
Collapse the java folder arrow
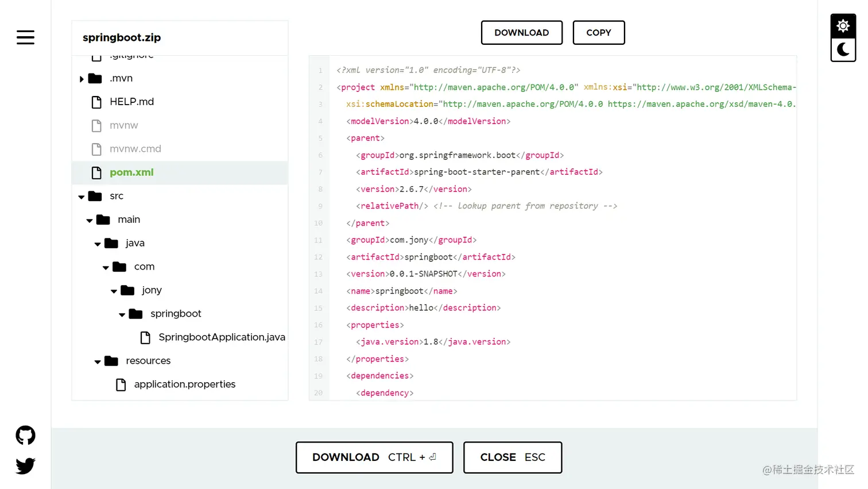(98, 244)
